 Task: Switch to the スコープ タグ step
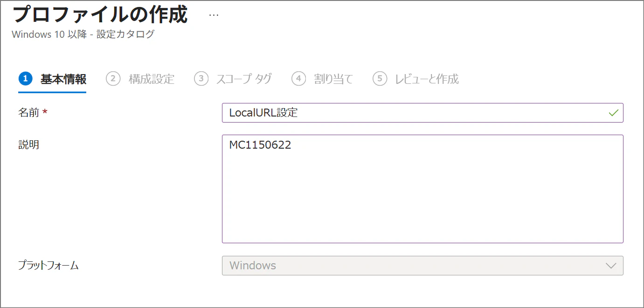point(233,79)
